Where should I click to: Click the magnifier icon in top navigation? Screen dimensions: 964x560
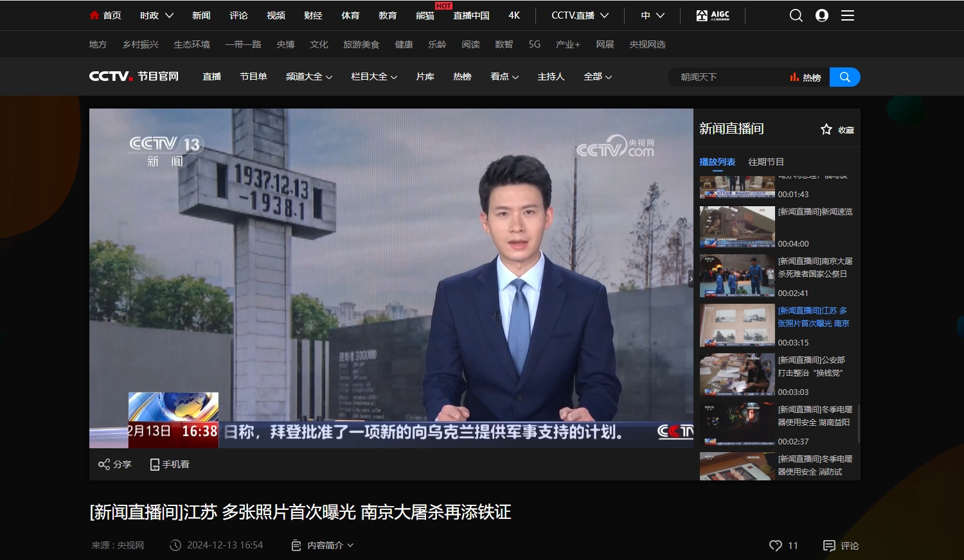796,15
